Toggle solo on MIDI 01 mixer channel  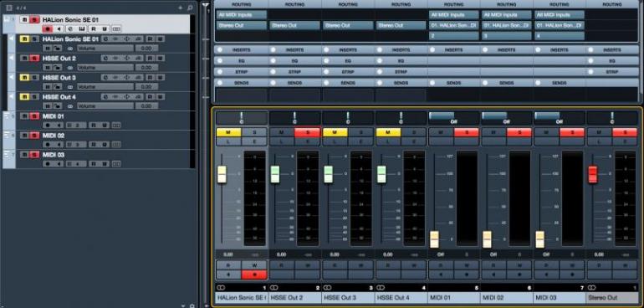click(467, 132)
